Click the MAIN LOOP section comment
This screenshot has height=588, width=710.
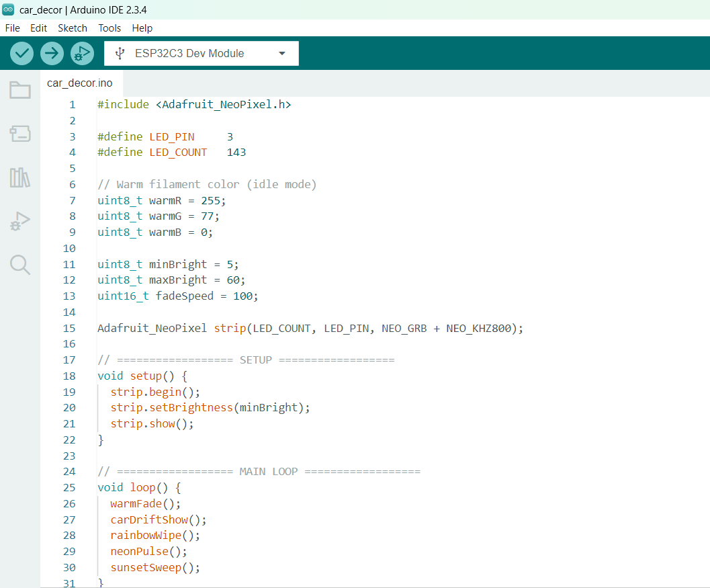point(259,472)
